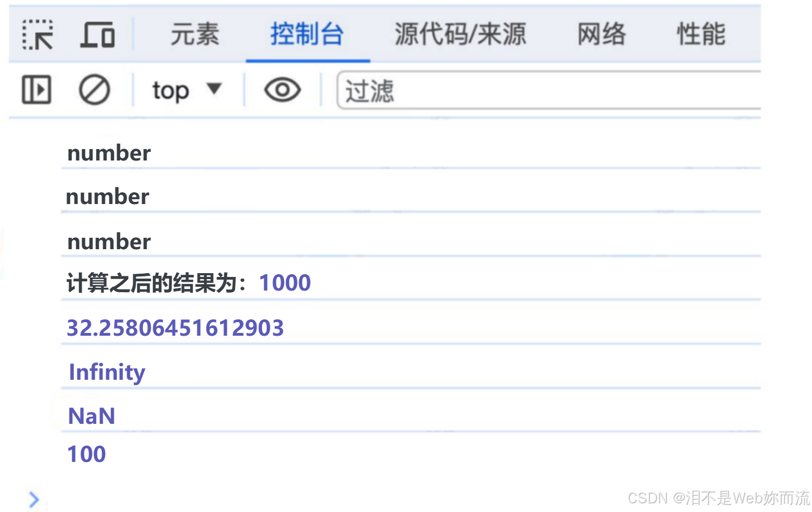
Task: Open the top context dropdown
Action: click(188, 90)
